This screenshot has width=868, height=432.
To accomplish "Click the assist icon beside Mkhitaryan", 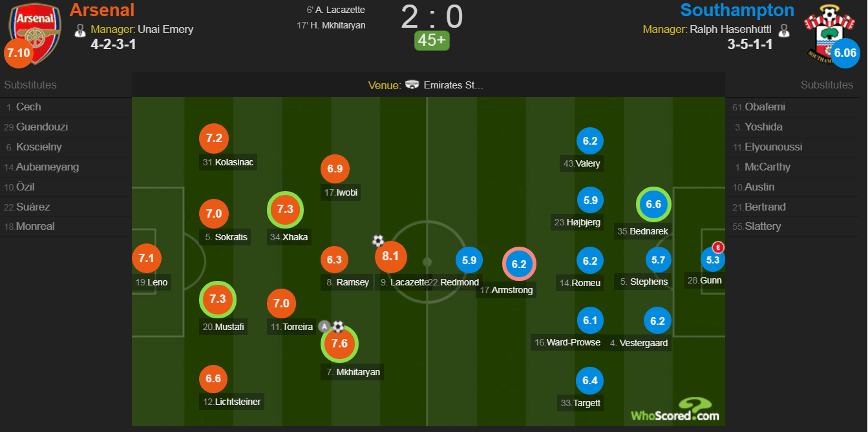I will click(324, 327).
